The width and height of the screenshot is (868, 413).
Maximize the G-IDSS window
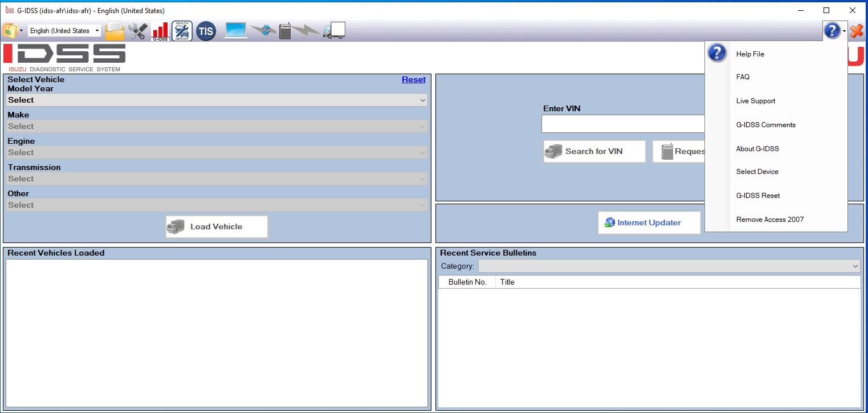click(x=826, y=10)
